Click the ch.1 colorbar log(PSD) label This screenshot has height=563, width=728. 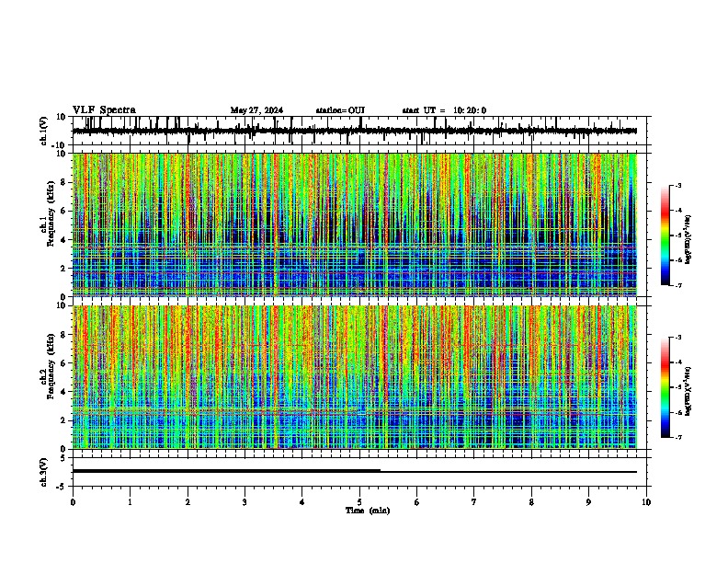pos(688,239)
